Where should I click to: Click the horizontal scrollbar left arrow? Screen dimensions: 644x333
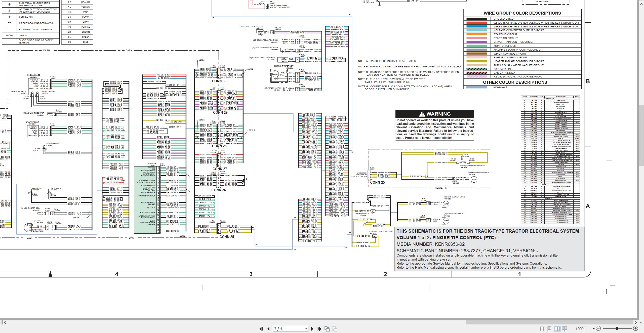5,322
